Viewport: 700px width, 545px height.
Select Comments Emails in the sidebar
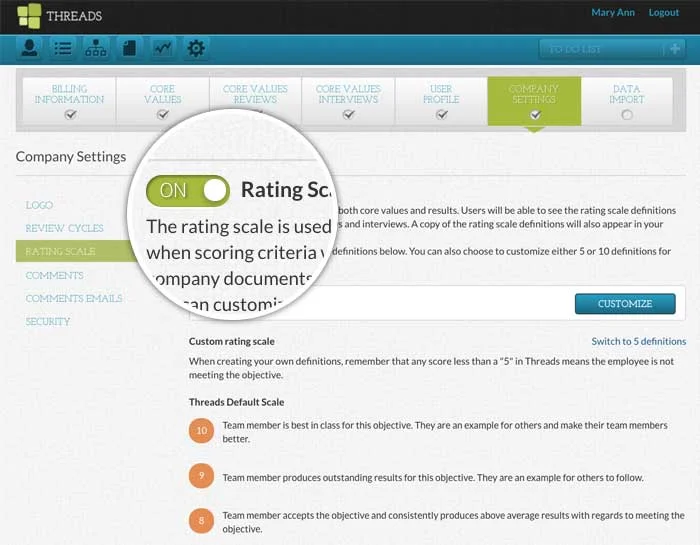point(74,299)
